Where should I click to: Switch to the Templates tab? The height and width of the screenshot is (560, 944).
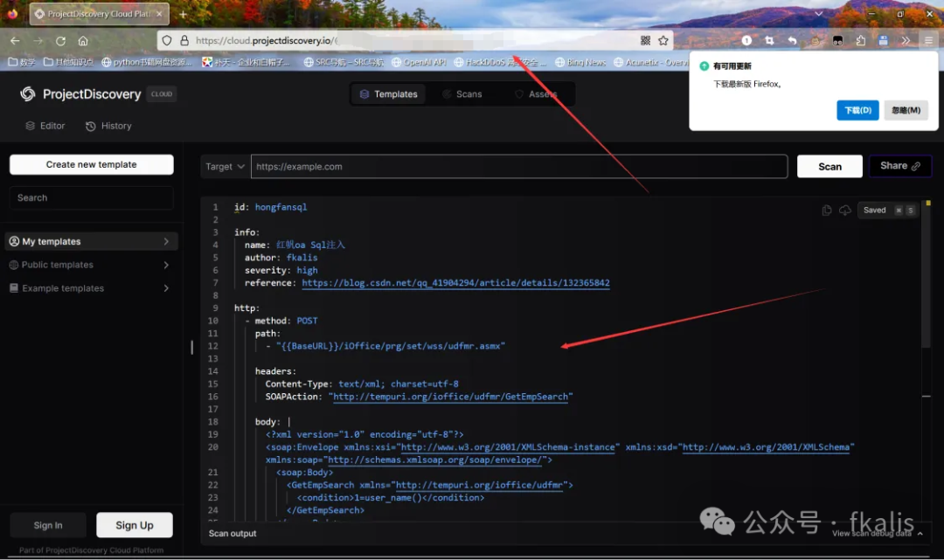(x=388, y=93)
